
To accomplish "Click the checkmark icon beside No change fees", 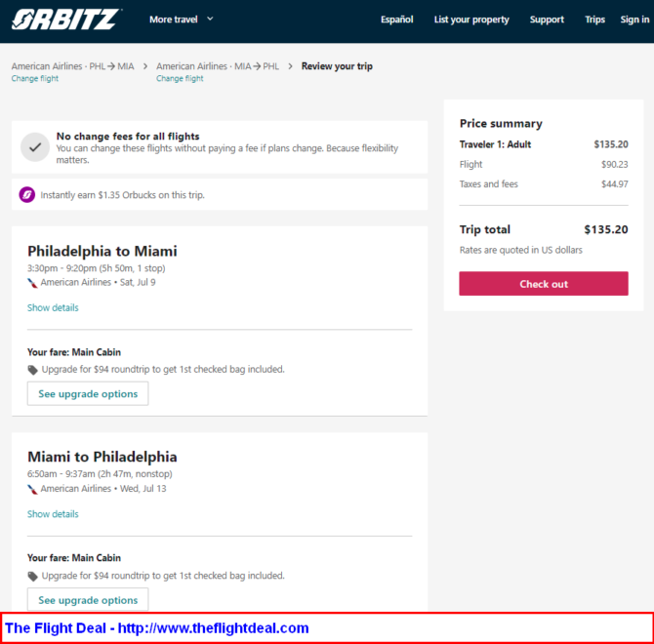I will tap(35, 146).
